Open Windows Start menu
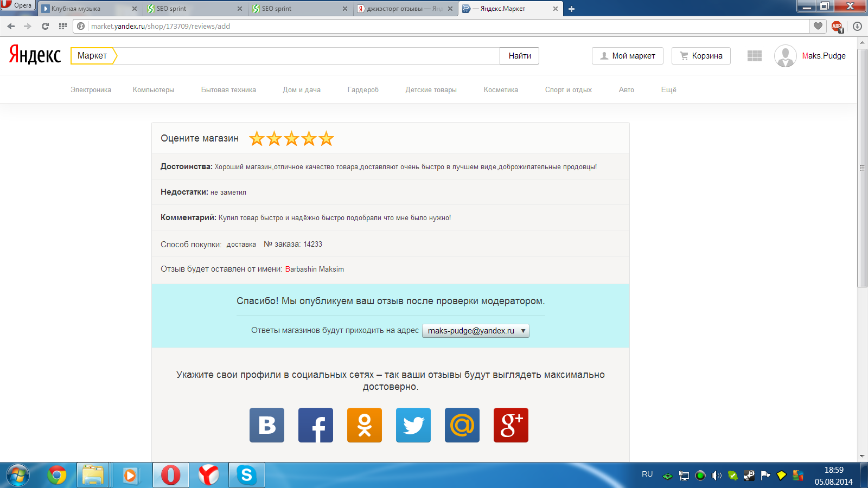The width and height of the screenshot is (868, 488). (17, 476)
